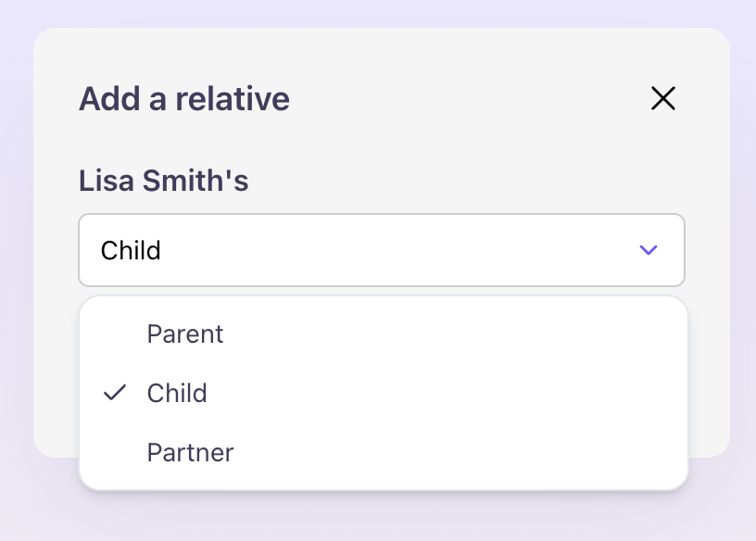Select Parent from the relationship list
756x541 pixels.
point(185,333)
